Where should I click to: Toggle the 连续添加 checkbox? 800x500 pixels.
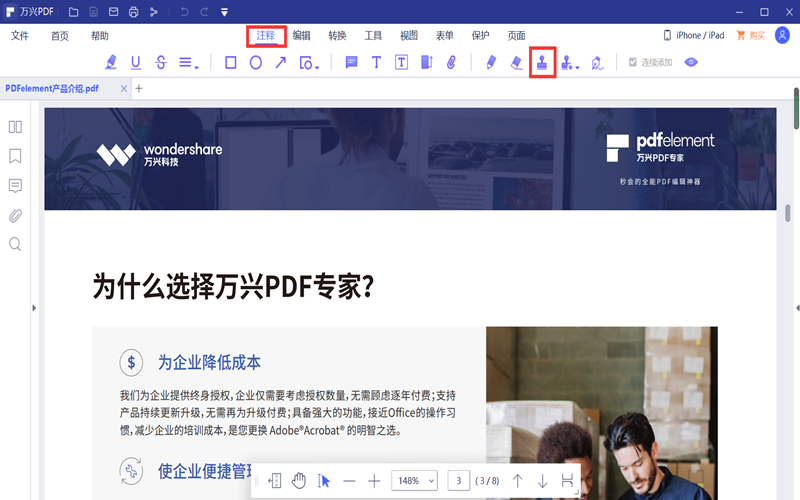click(x=632, y=62)
